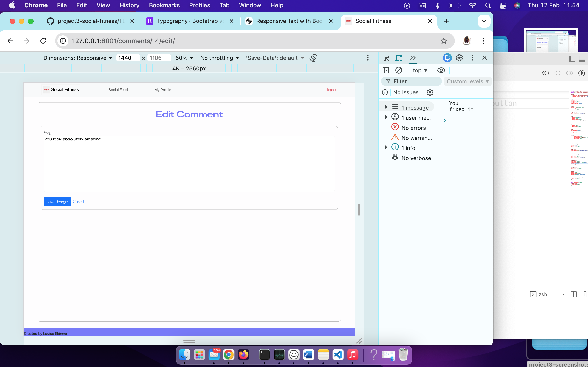
Task: Select the inspect element tool
Action: pyautogui.click(x=386, y=58)
